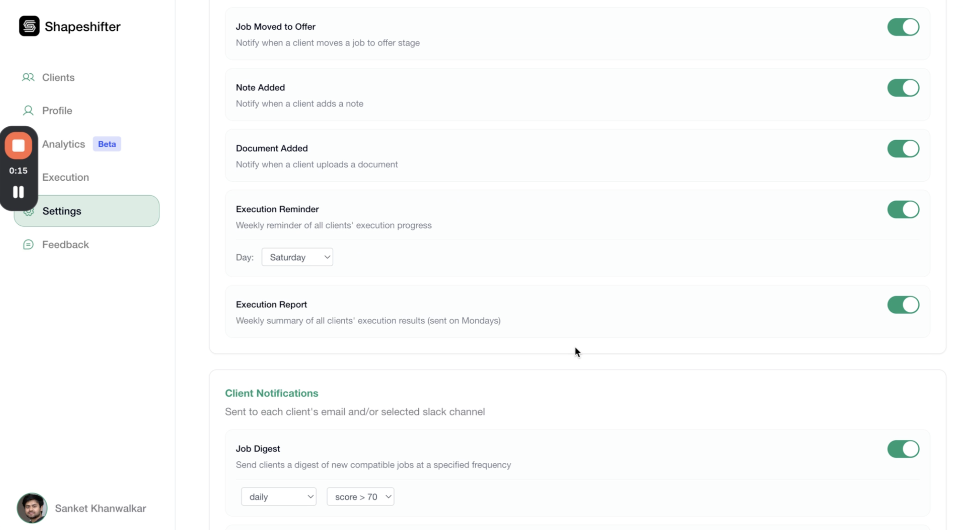The width and height of the screenshot is (980, 530).
Task: Disable the Job Moved to Offer toggle
Action: [x=903, y=27]
